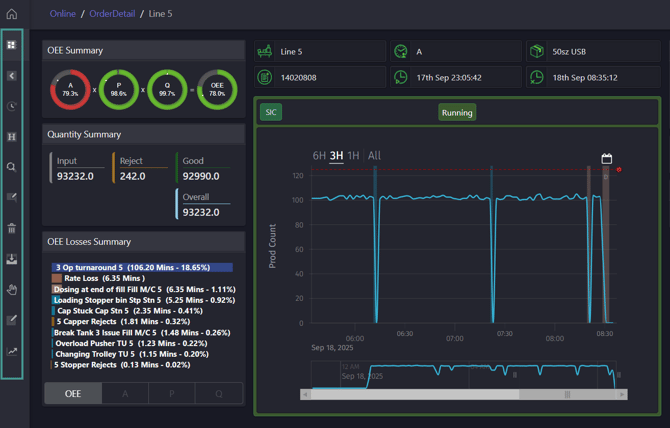This screenshot has height=428, width=670.
Task: Click the back chevron in the sidebar
Action: click(12, 76)
